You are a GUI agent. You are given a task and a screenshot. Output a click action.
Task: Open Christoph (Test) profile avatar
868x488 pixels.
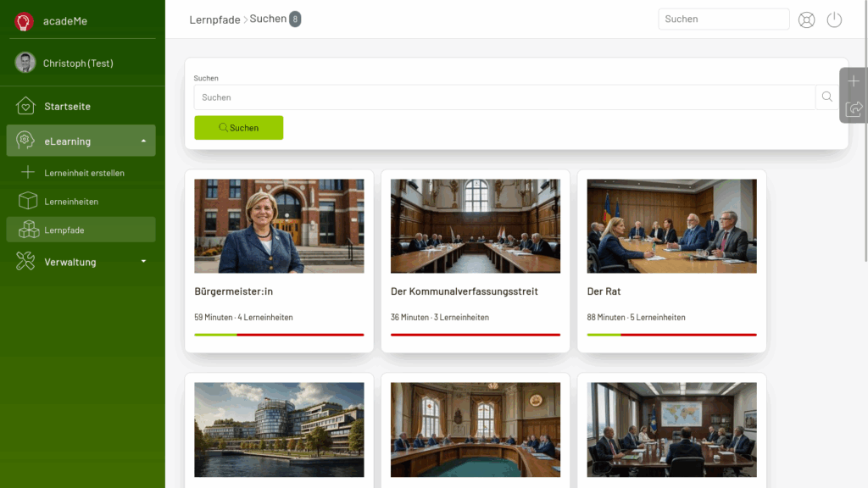point(25,63)
